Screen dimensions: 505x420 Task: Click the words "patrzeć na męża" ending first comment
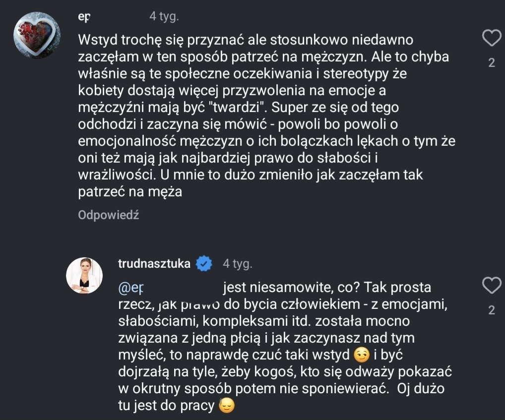click(130, 192)
